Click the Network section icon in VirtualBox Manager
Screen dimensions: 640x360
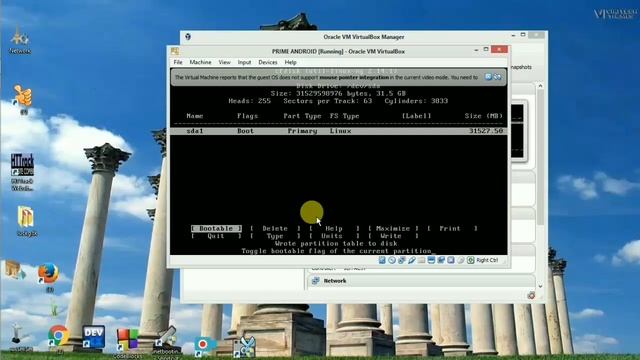click(316, 281)
